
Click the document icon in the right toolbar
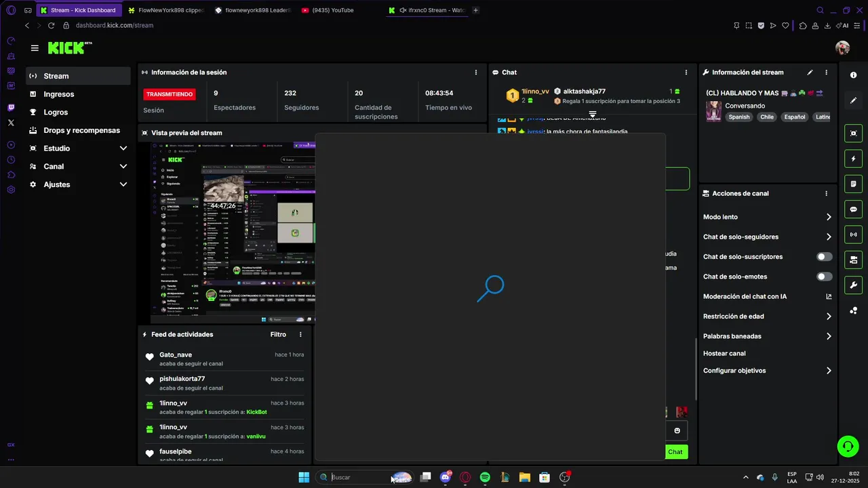click(x=854, y=184)
